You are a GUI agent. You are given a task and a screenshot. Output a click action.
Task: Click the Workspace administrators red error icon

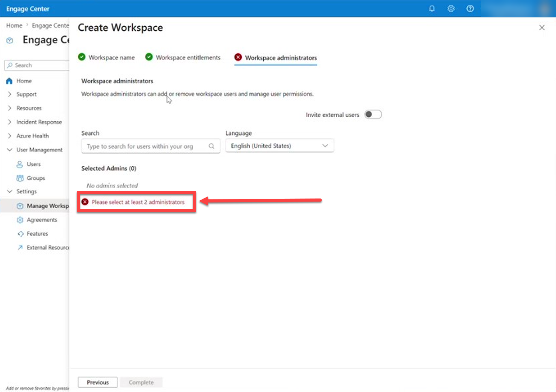pyautogui.click(x=238, y=57)
